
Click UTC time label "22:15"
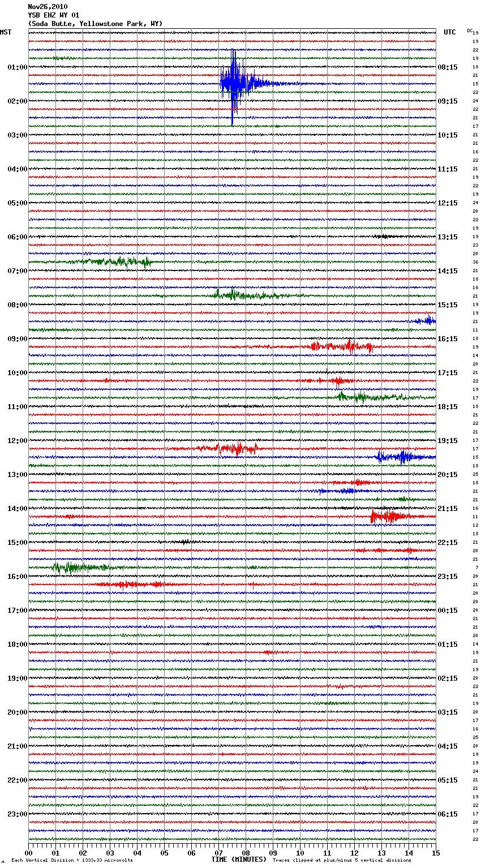coord(448,543)
